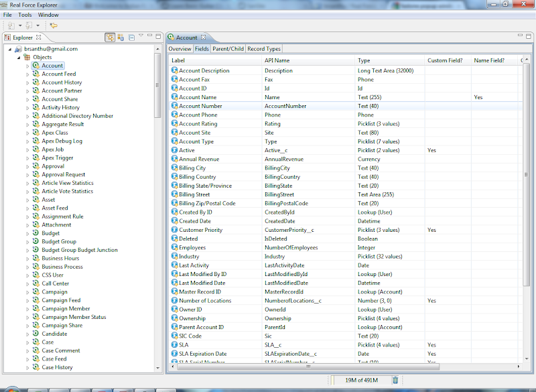The image size is (536, 392).
Task: Open the Explorer view menu triangle
Action: pyautogui.click(x=141, y=36)
